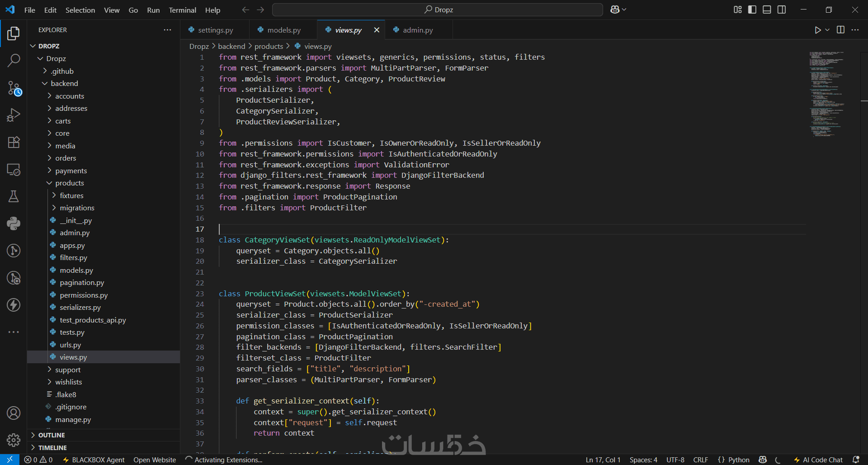Click the Copilot status icon in status bar
This screenshot has width=868, height=465.
click(763, 460)
